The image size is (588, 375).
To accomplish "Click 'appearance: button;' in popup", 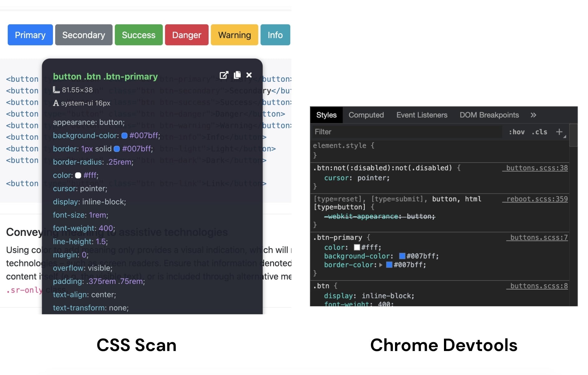I will (89, 122).
